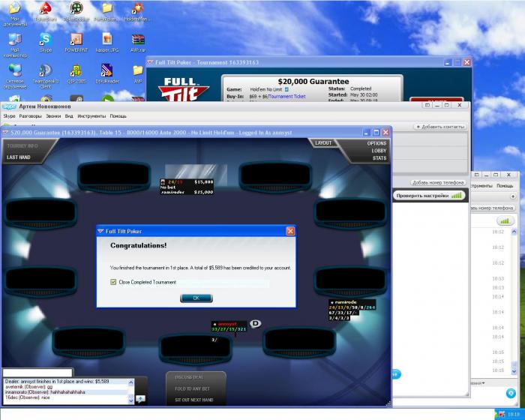Toggle Fold To Any Bet
525x420 pixels.
coord(192,388)
